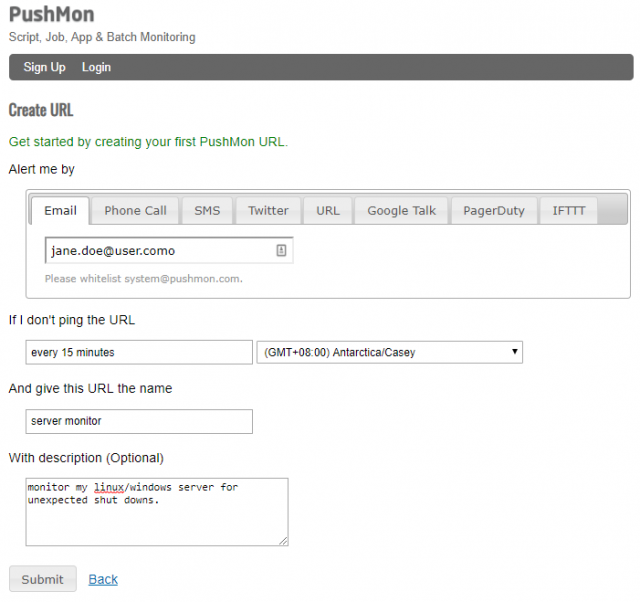Image resolution: width=640 pixels, height=602 pixels.
Task: Switch to the URL alert tab
Action: (328, 211)
